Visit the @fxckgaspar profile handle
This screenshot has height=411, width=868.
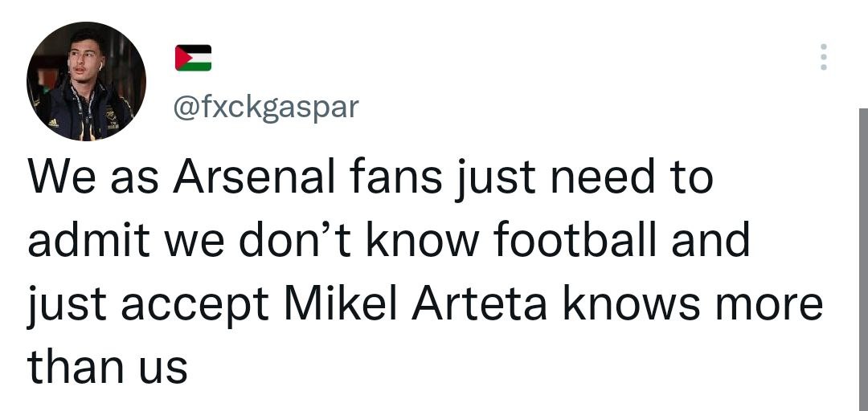tap(266, 107)
